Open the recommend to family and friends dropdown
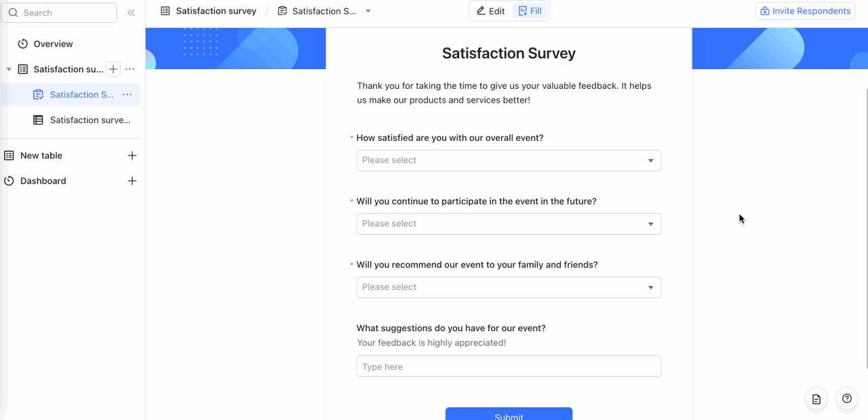 [x=509, y=287]
